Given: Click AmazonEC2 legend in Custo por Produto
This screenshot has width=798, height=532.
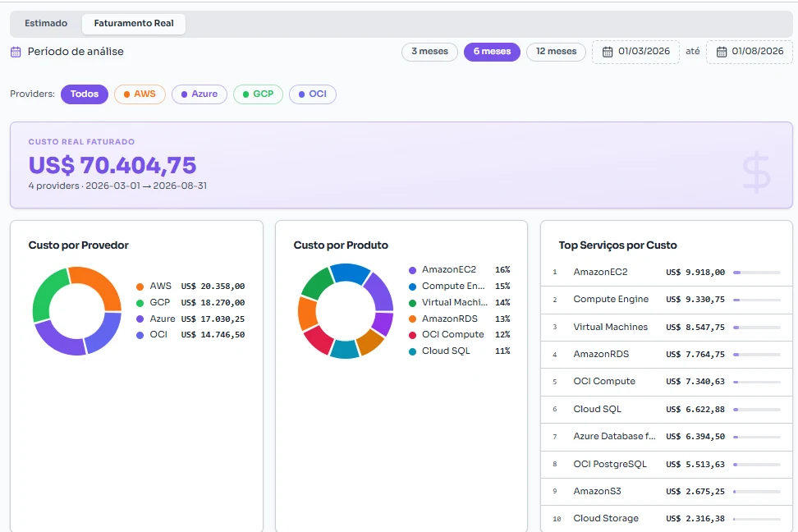Looking at the screenshot, I should coord(459,270).
